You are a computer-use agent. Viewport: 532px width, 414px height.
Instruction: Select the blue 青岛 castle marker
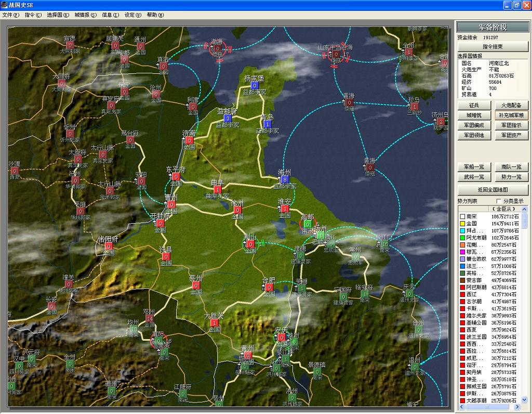[268, 124]
